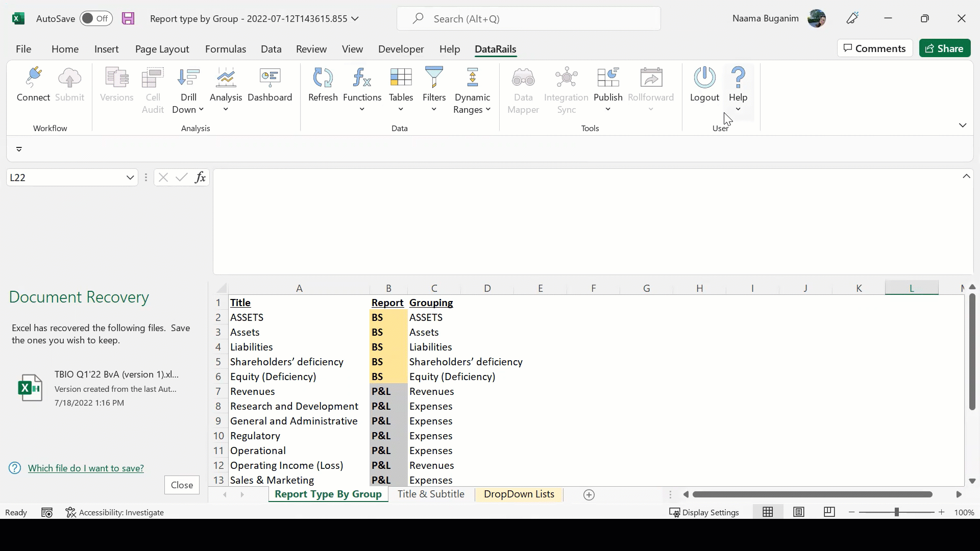The width and height of the screenshot is (980, 551).
Task: Open the Title & Subtitle sheet tab
Action: [431, 494]
